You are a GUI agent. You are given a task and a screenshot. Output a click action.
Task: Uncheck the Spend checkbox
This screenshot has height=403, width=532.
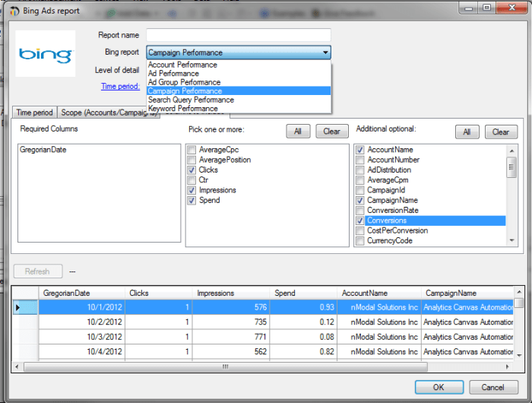(192, 201)
